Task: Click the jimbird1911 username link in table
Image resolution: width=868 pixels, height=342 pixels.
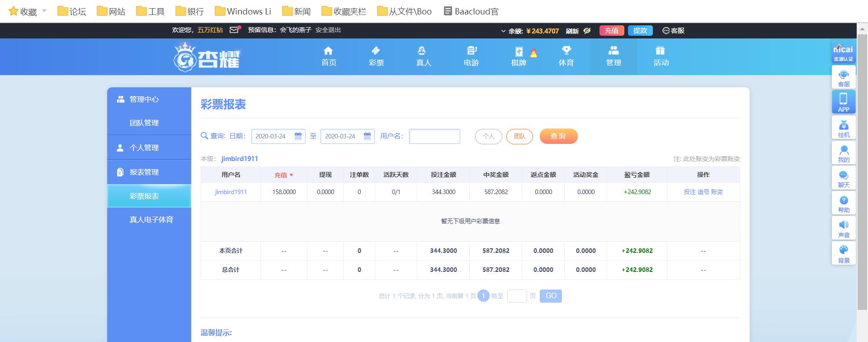Action: coord(231,192)
